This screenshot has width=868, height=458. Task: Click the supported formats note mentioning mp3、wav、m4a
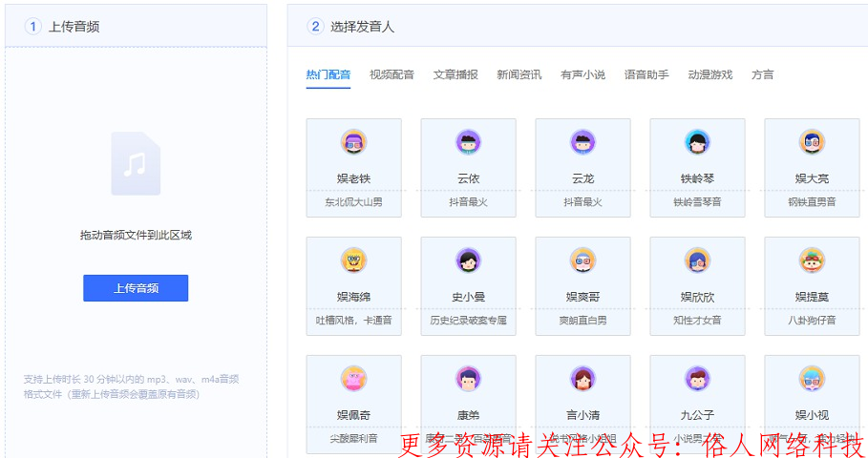pos(131,386)
